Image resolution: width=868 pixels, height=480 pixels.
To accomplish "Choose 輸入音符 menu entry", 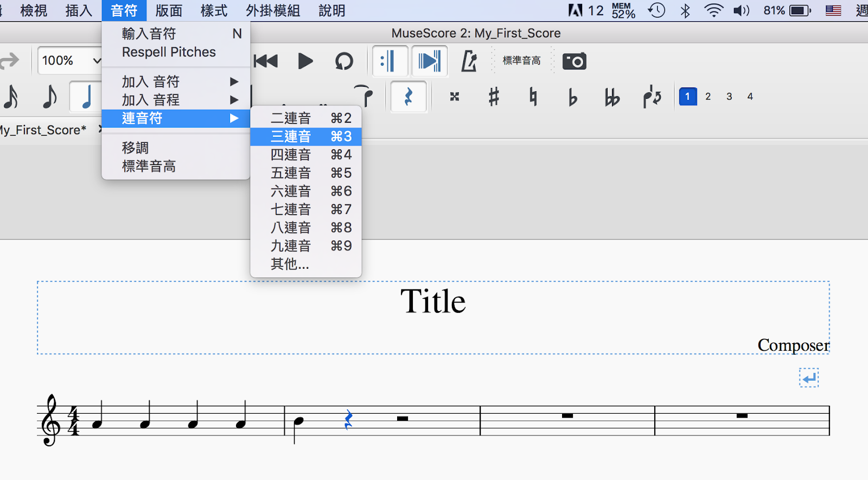I will (176, 34).
